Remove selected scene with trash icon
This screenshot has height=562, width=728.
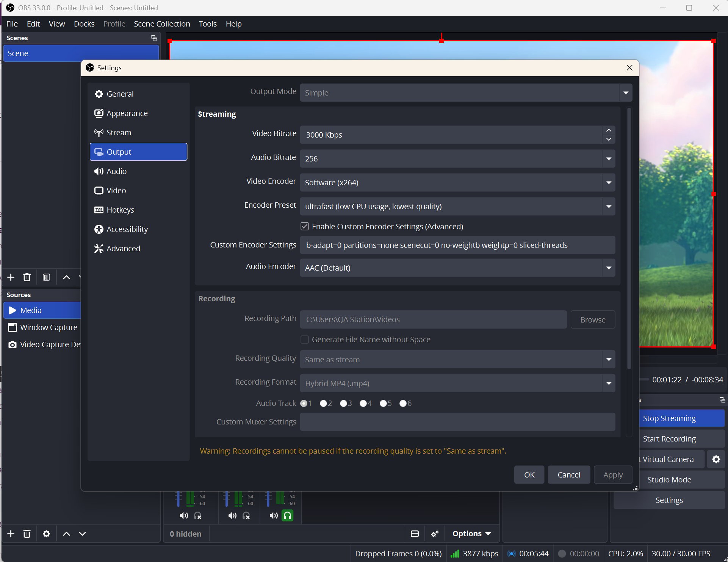point(27,277)
